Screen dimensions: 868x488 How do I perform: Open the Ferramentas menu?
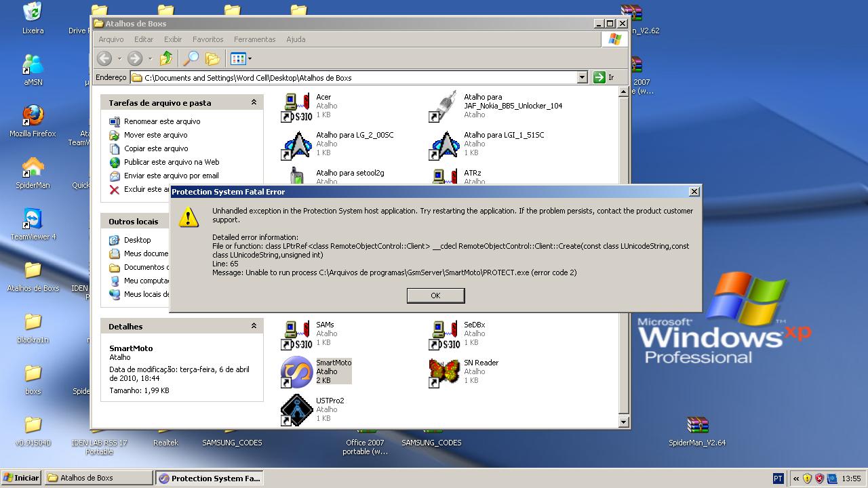tap(255, 39)
